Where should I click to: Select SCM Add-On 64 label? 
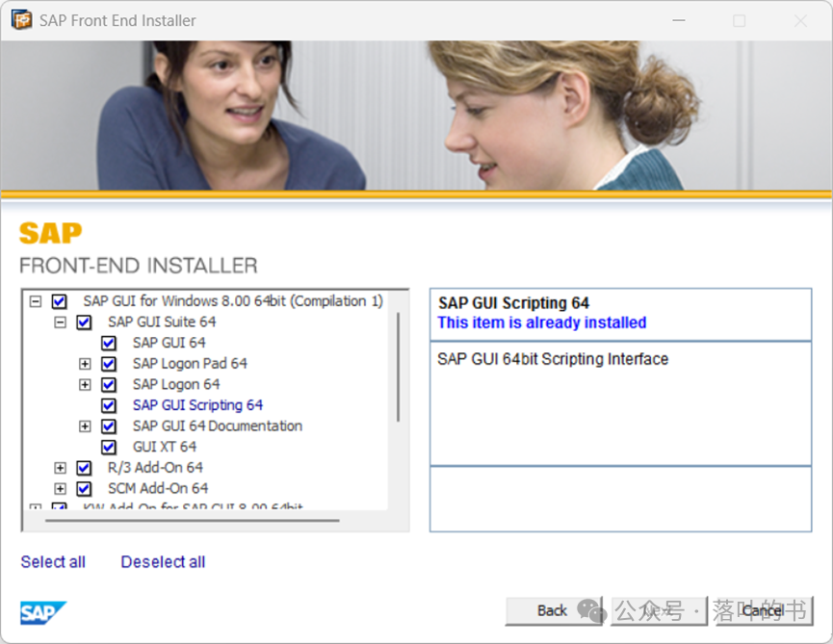point(158,488)
